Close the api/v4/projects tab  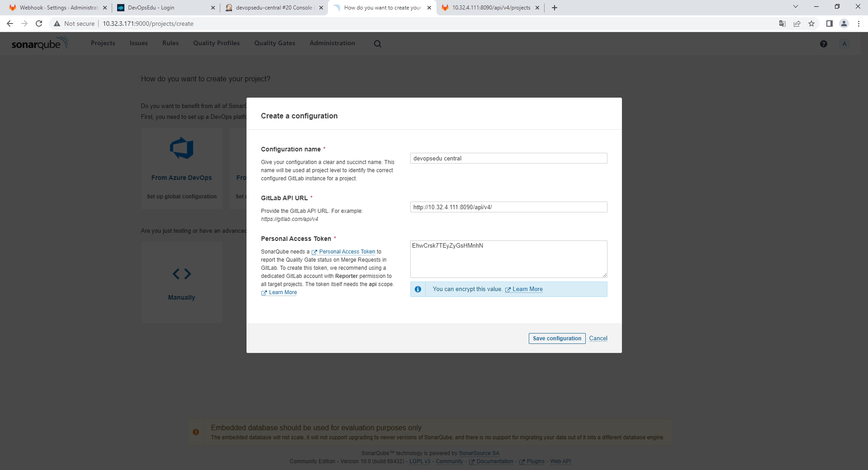pyautogui.click(x=537, y=8)
